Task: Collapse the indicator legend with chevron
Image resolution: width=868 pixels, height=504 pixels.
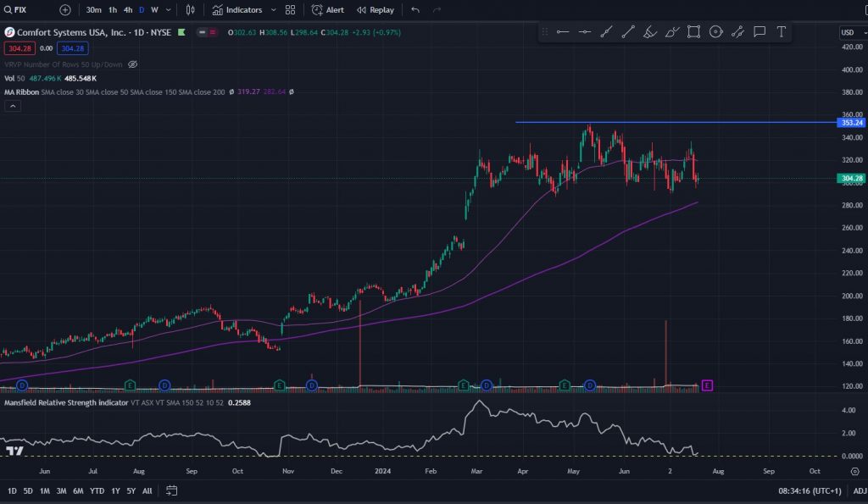Action: pos(13,106)
